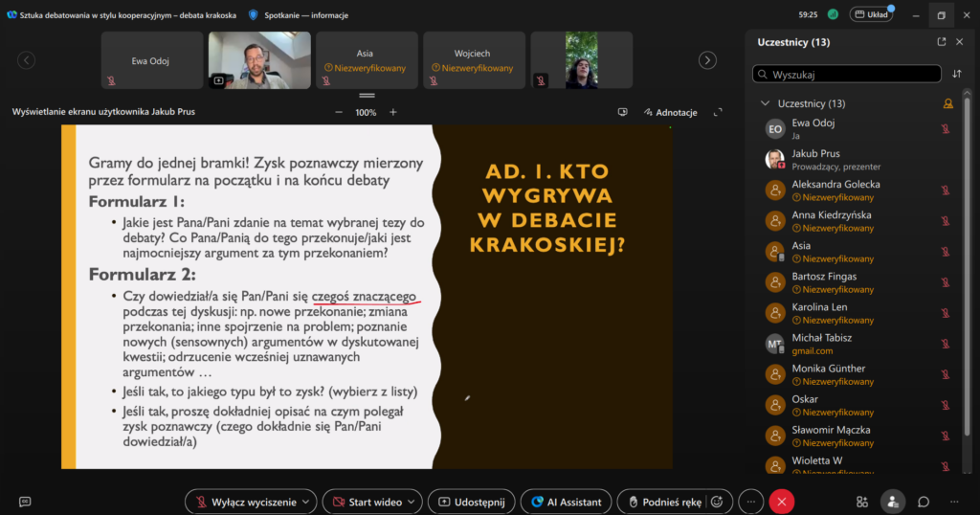The height and width of the screenshot is (515, 980).
Task: Sort the participants list
Action: [957, 74]
